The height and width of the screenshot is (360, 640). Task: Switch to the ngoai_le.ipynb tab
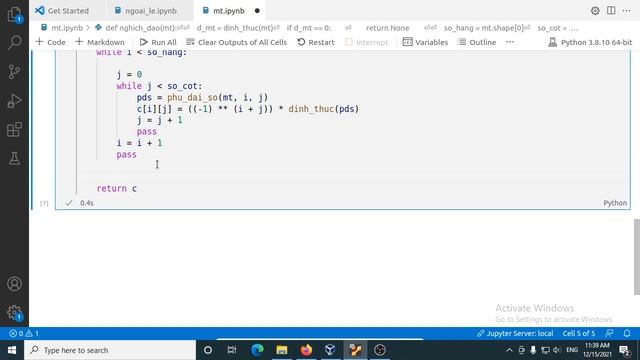pos(146,11)
